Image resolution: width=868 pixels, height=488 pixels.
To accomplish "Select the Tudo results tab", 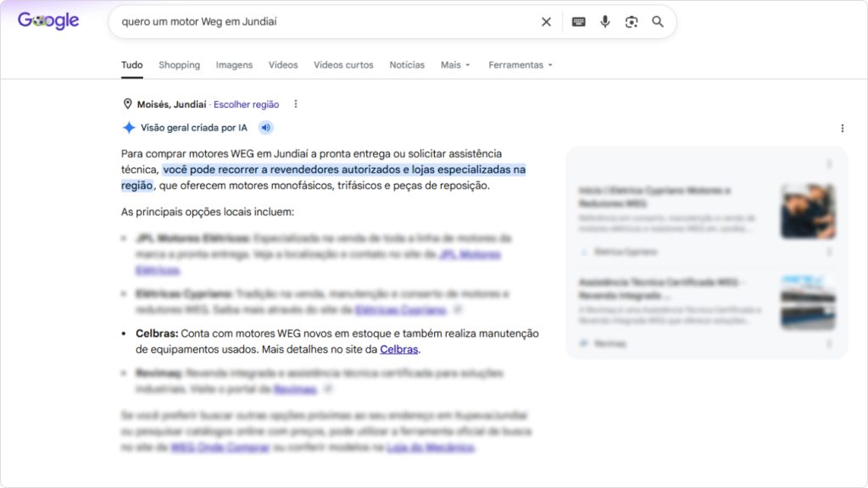I will tap(131, 64).
